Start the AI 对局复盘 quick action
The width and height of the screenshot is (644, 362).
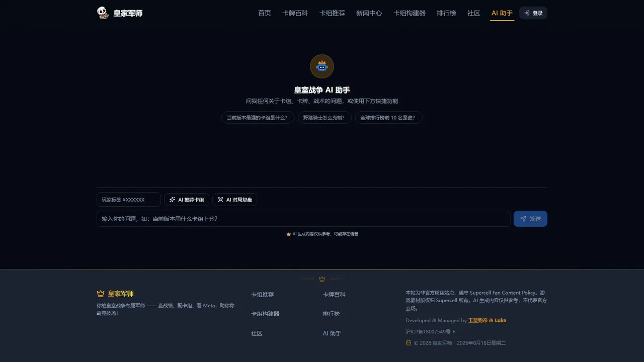tap(235, 200)
